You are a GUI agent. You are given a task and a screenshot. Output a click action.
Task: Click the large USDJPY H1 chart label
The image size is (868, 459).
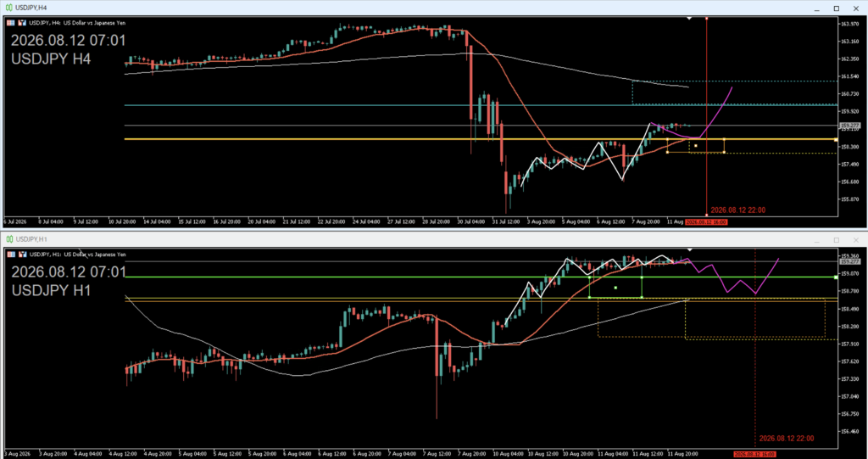52,290
